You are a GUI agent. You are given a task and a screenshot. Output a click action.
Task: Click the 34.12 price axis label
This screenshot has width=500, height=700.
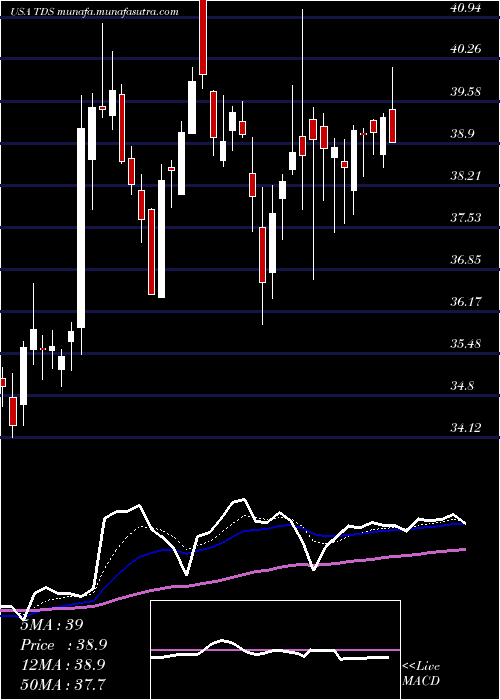pyautogui.click(x=467, y=428)
